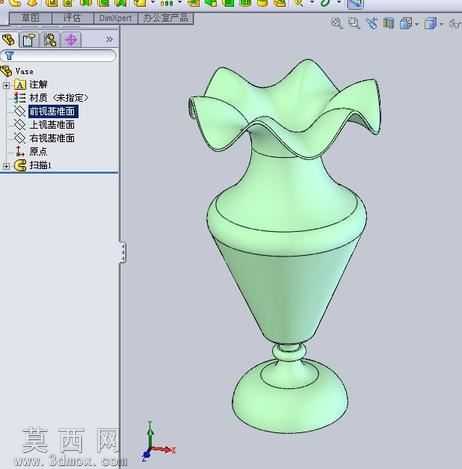Click the Display Style icon
Viewport: 462px width, 469px height.
(x=430, y=24)
